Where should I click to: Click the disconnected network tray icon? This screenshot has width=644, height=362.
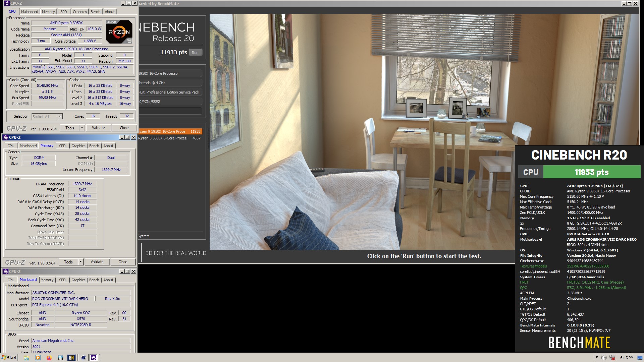(x=612, y=358)
